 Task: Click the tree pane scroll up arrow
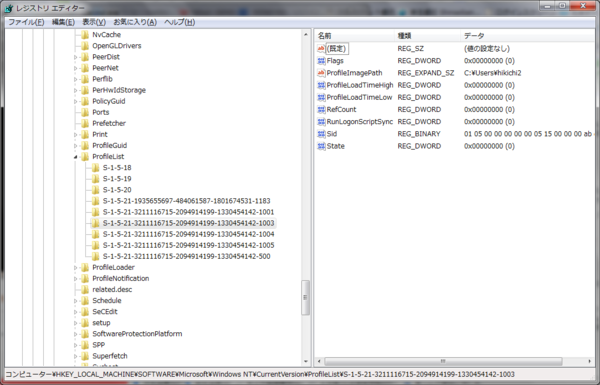pos(306,34)
